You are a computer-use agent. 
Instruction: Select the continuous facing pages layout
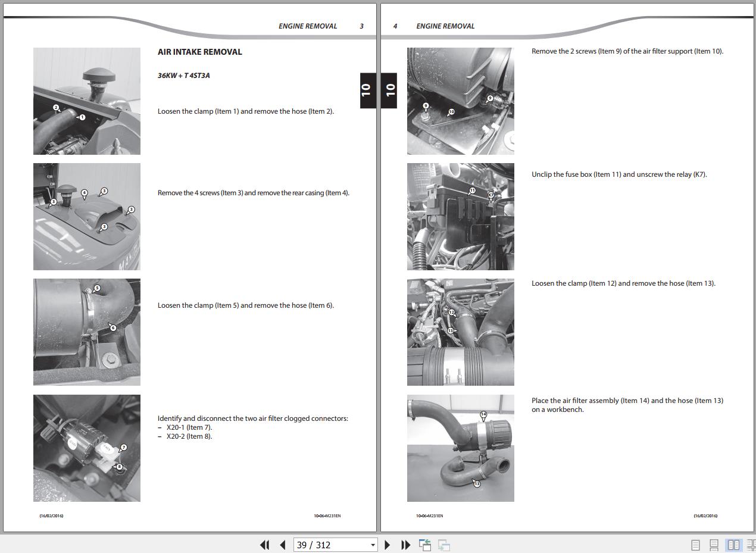[x=751, y=545]
